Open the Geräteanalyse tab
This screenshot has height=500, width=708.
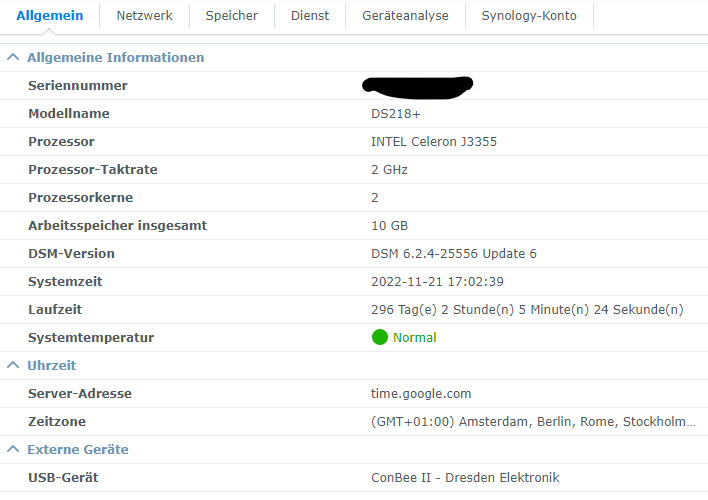coord(405,16)
